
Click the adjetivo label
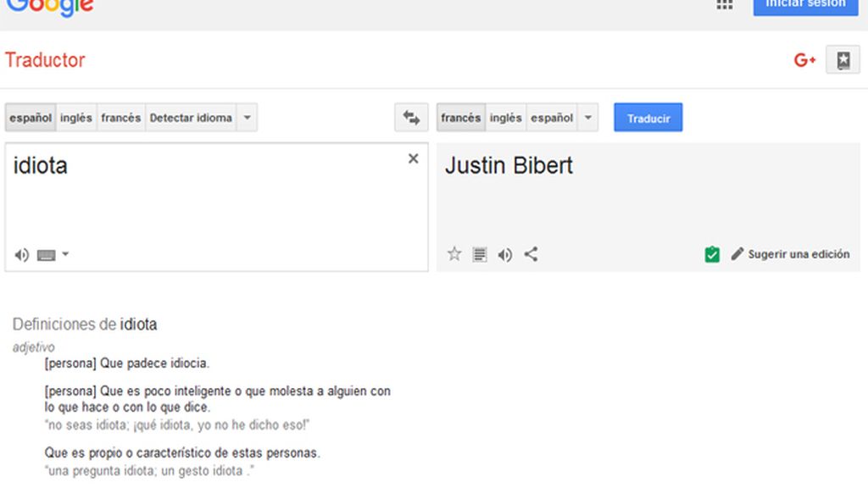pos(34,347)
